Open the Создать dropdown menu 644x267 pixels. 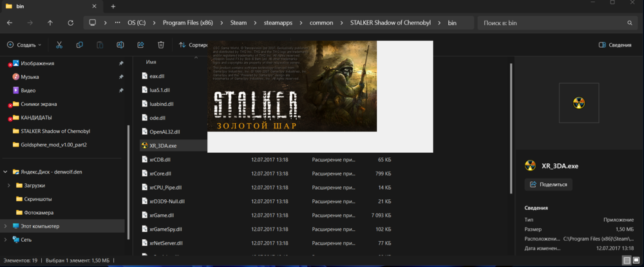coord(24,45)
